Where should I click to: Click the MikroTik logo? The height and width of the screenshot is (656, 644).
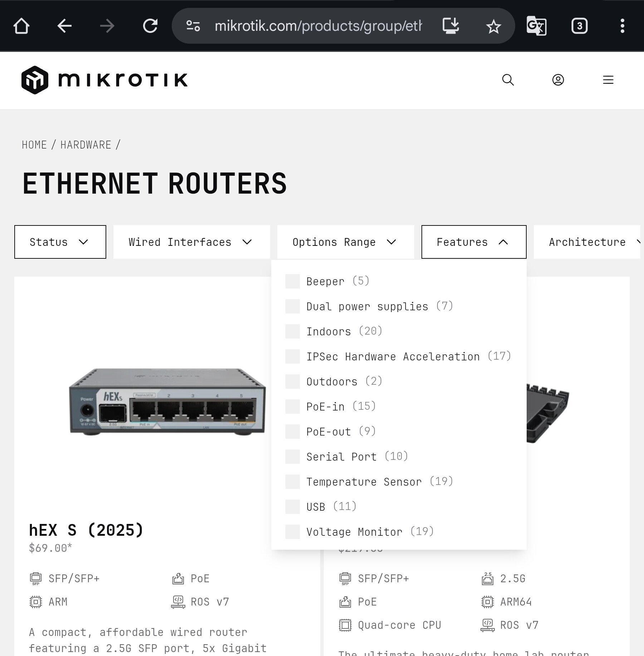[104, 80]
